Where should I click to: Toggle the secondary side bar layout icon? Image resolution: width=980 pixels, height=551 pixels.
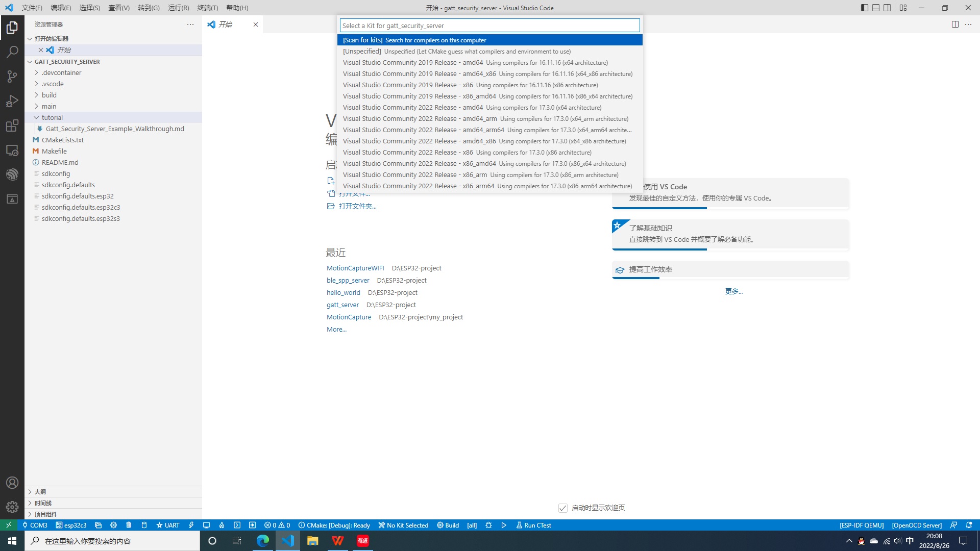pyautogui.click(x=887, y=8)
